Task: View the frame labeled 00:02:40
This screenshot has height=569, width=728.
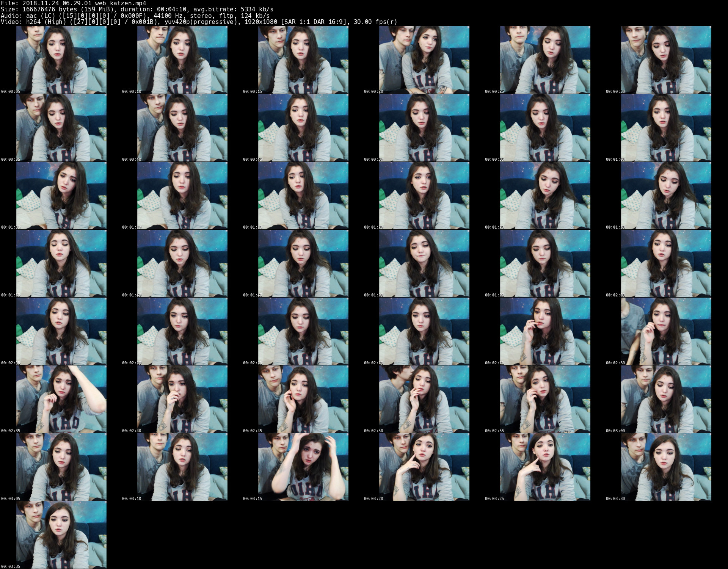Action: point(182,399)
